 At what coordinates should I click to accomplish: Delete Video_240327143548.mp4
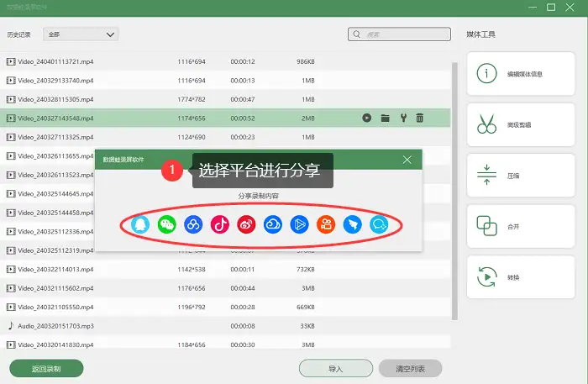click(x=420, y=118)
